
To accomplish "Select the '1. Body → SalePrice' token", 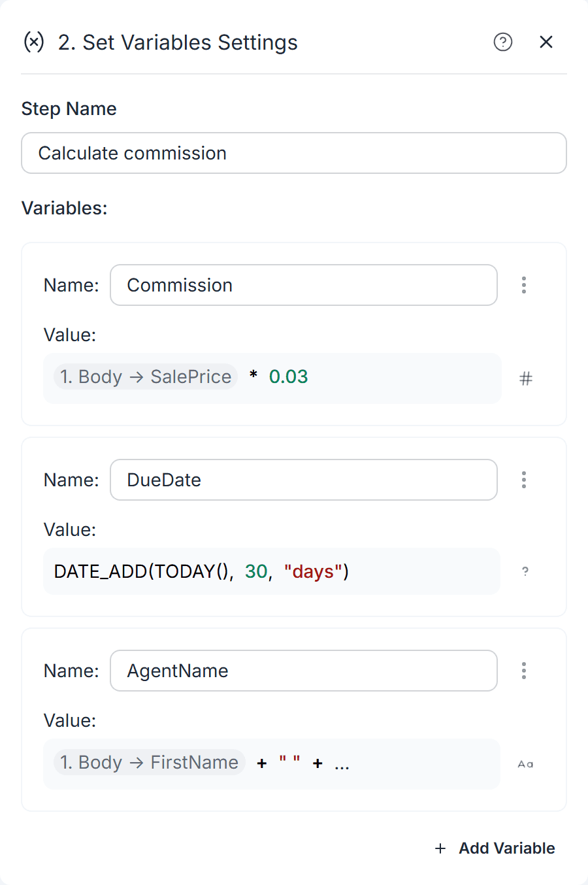I will pos(146,376).
